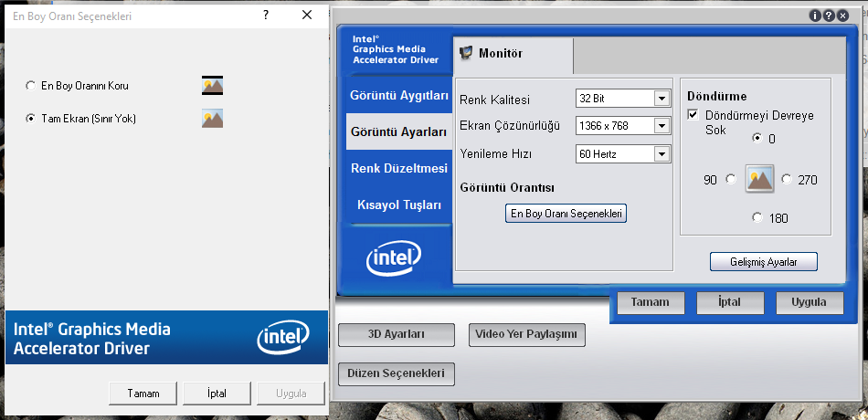Click Gelişmiş Ayarlar button
Image resolution: width=868 pixels, height=420 pixels.
tap(763, 262)
